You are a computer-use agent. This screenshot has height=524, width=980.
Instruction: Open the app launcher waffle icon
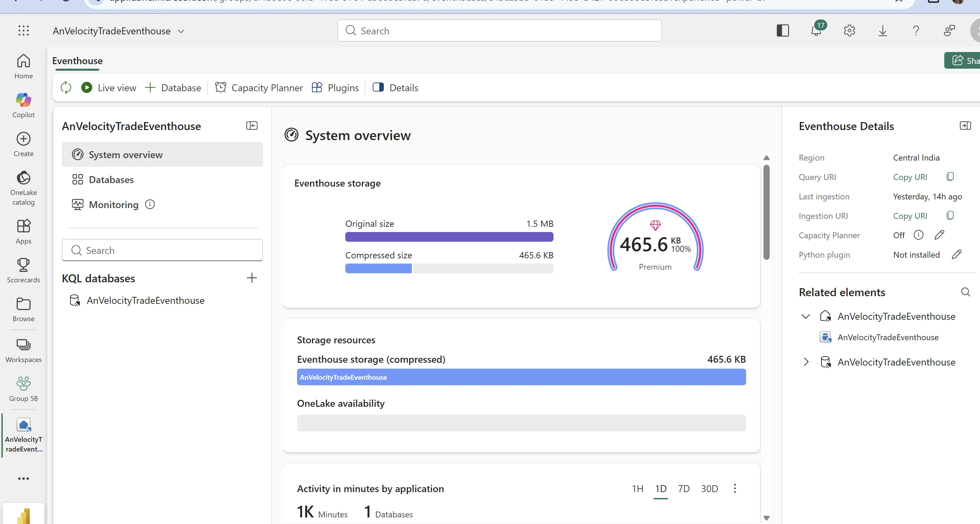click(24, 31)
